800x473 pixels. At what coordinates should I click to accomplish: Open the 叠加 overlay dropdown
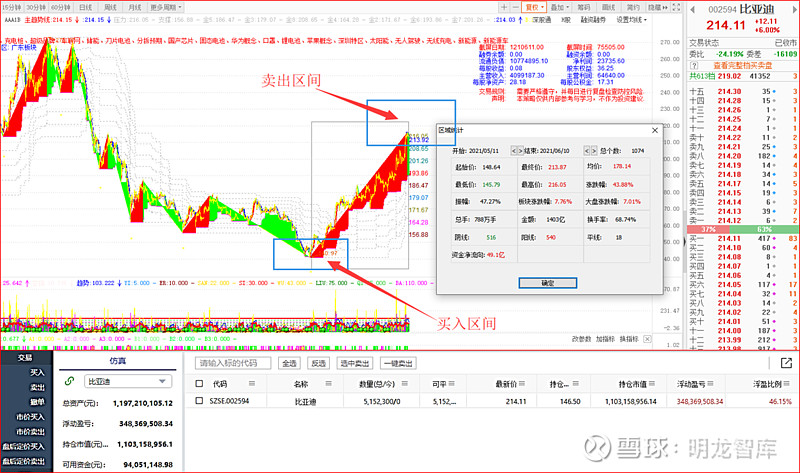pos(560,7)
